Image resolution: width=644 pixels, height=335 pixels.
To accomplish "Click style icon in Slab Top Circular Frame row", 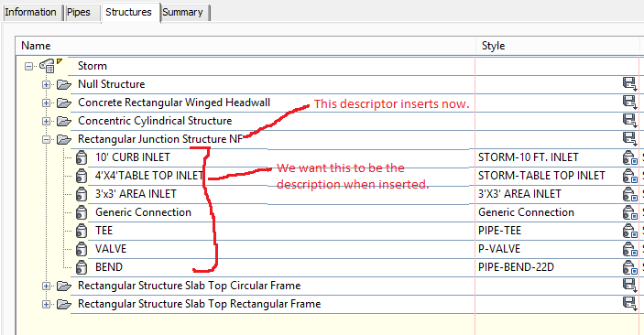I will tap(629, 285).
